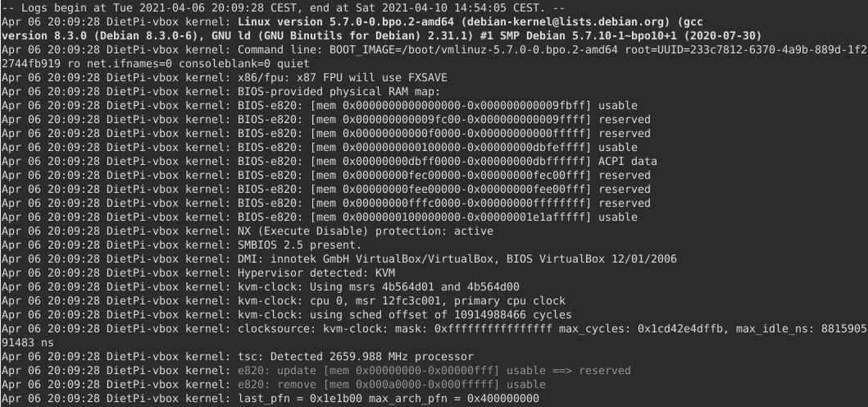Click the clocksource kvm-clock mask line
868x407 pixels.
434,336
